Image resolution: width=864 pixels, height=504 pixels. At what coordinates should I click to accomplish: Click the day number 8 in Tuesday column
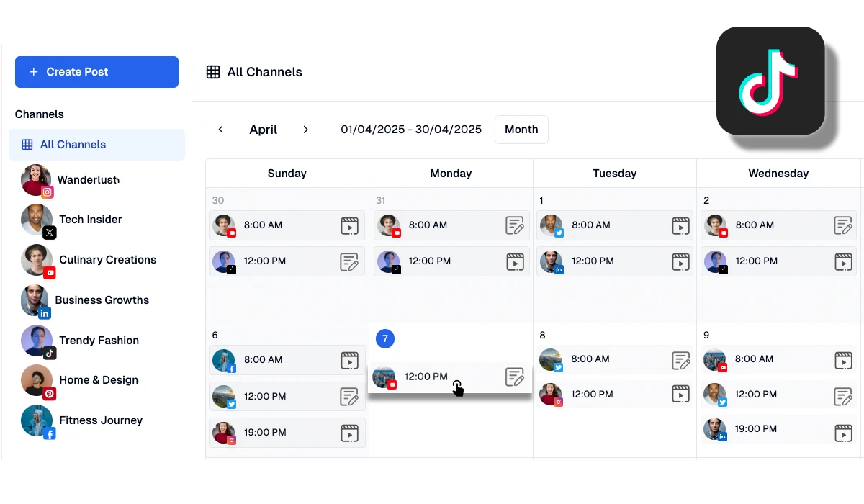point(542,336)
